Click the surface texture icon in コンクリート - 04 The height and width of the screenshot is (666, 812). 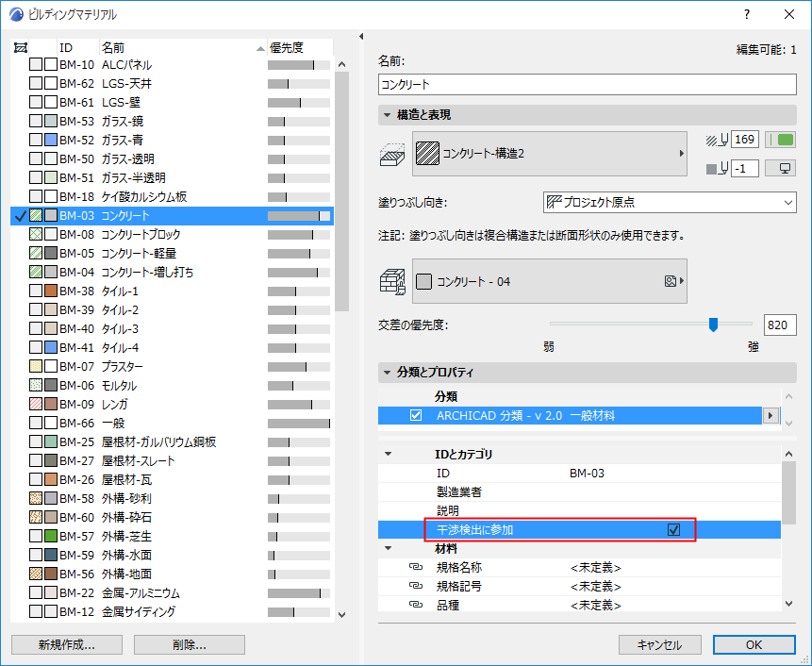pos(671,281)
